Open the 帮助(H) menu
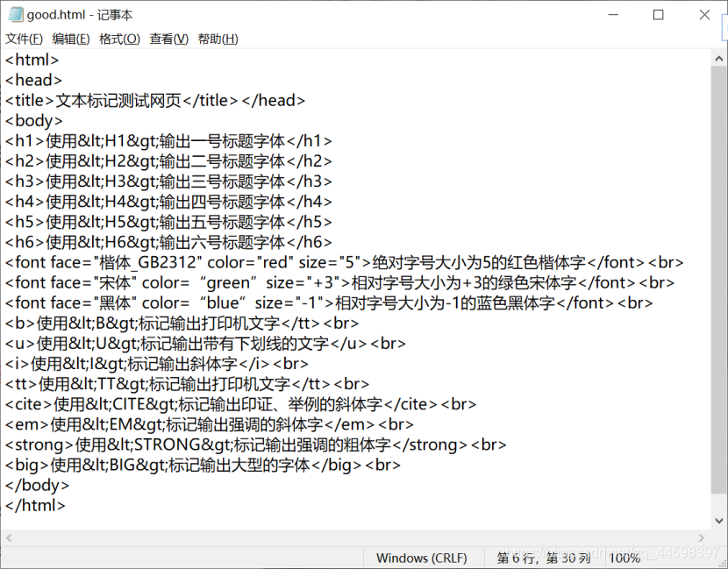 click(218, 39)
